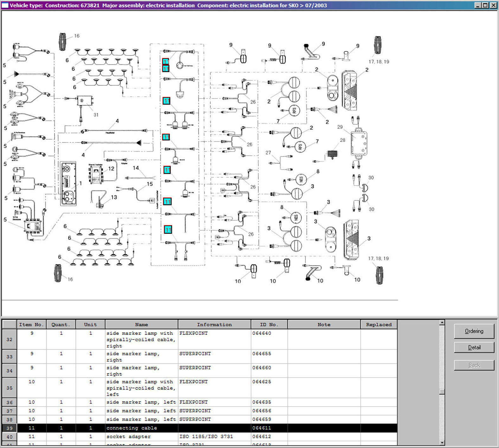Click the bottommost cyan 11 marker in diagram
The height and width of the screenshot is (448, 499).
(168, 230)
